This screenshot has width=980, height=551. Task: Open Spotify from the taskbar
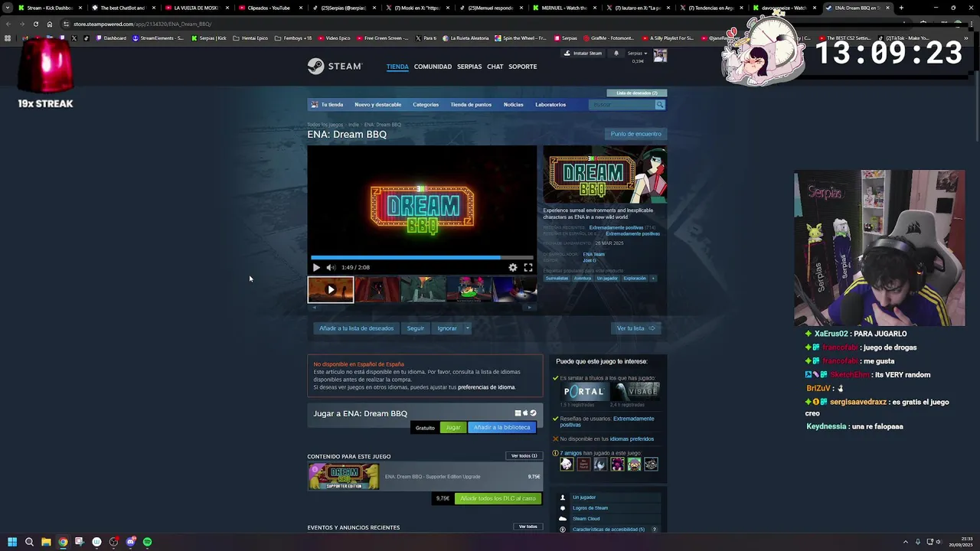tap(147, 542)
